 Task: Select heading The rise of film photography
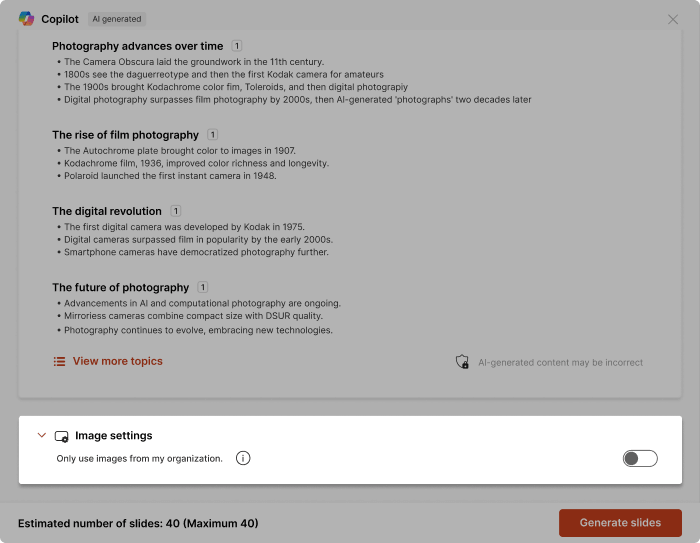click(125, 135)
